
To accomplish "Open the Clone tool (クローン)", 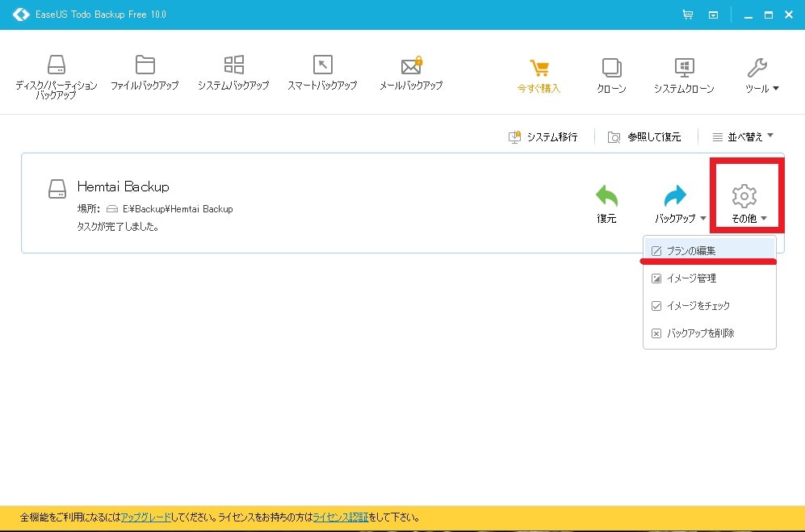I will coord(611,76).
